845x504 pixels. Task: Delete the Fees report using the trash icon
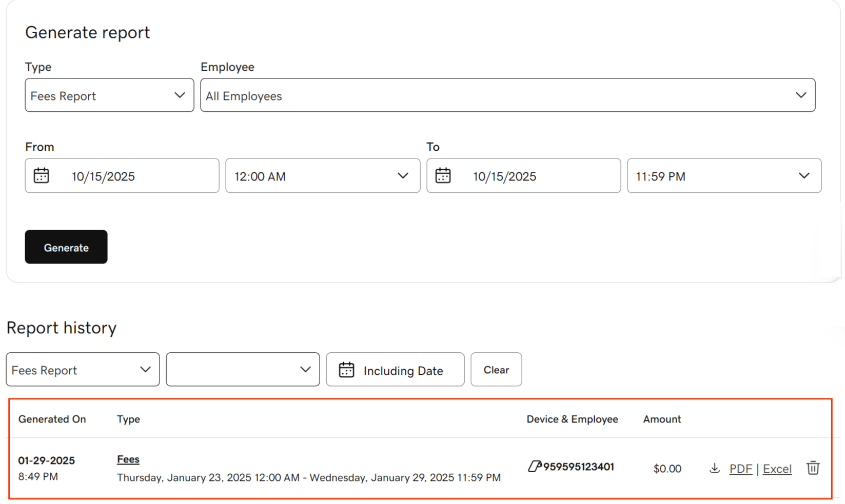coord(813,468)
